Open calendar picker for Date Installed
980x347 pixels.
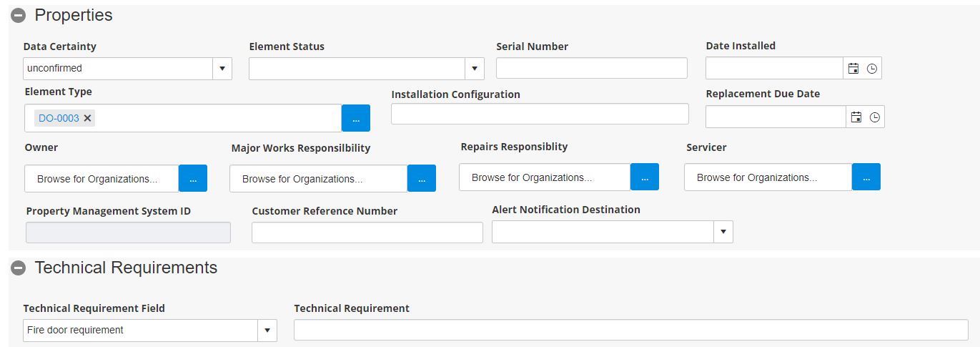[x=853, y=69]
